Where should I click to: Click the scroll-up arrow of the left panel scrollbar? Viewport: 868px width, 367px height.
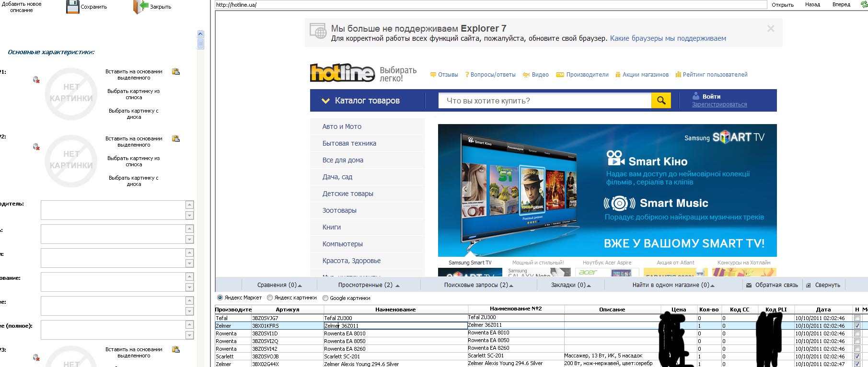pos(200,34)
